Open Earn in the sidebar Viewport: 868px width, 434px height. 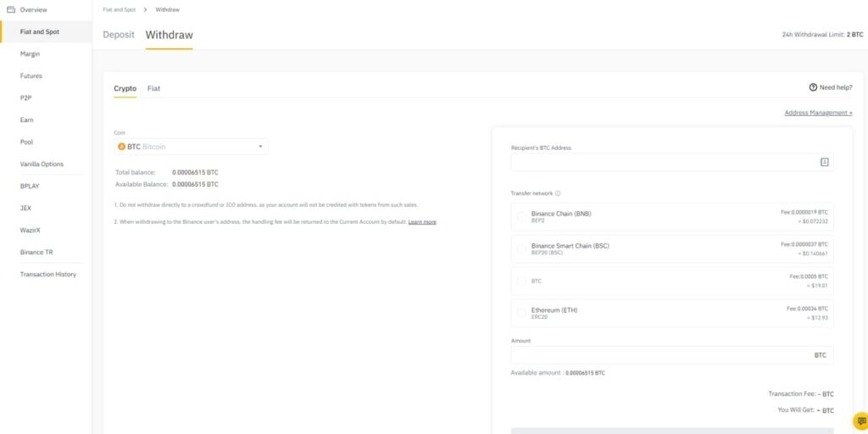point(26,120)
